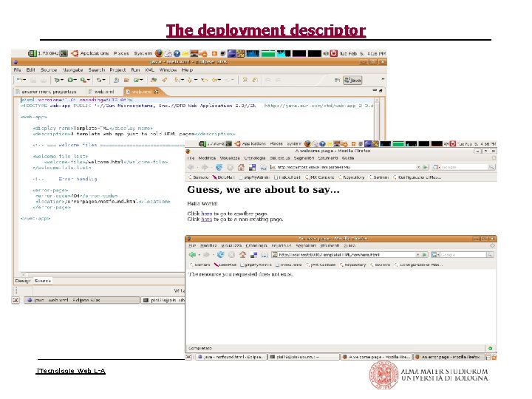Open the Places menu in Eclipse desktop panel

[121, 53]
